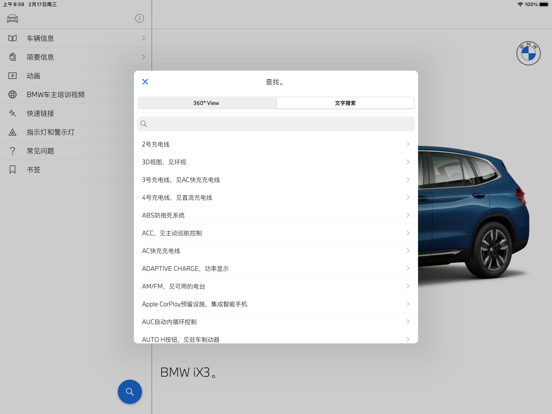The height and width of the screenshot is (414, 552).
Task: Expand chevron on the 简要信息 row
Action: point(143,57)
